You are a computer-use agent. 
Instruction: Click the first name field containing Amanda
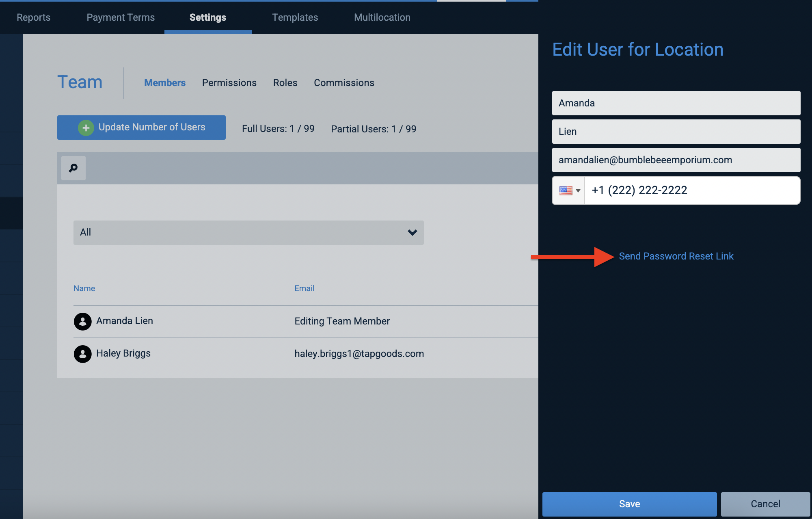676,103
